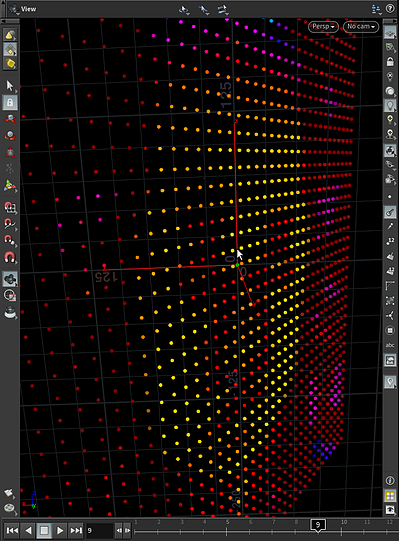
Task: Toggle the lock camera padlock icon
Action: (390, 62)
